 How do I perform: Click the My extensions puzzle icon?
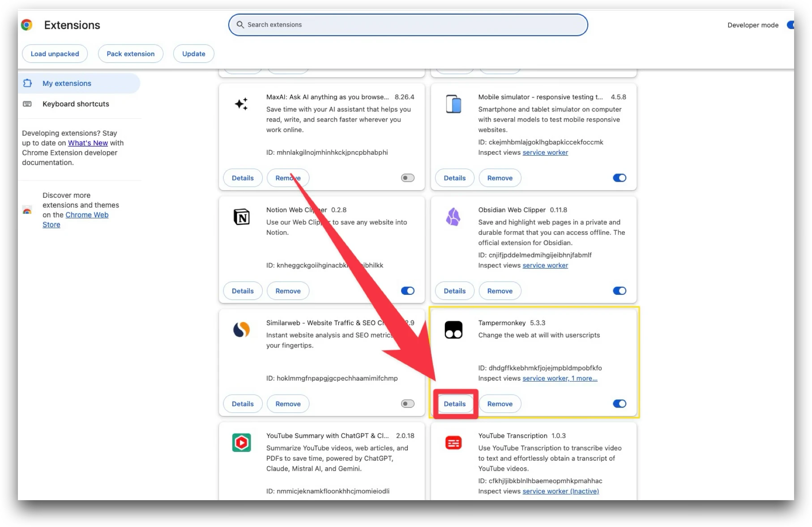(x=27, y=83)
